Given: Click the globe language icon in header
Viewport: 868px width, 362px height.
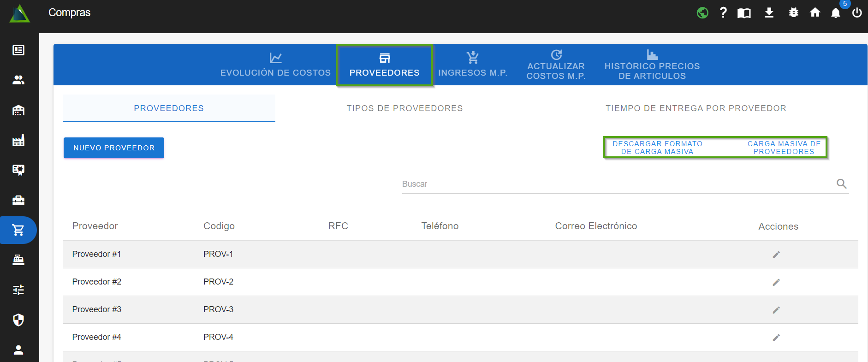Looking at the screenshot, I should (x=702, y=13).
